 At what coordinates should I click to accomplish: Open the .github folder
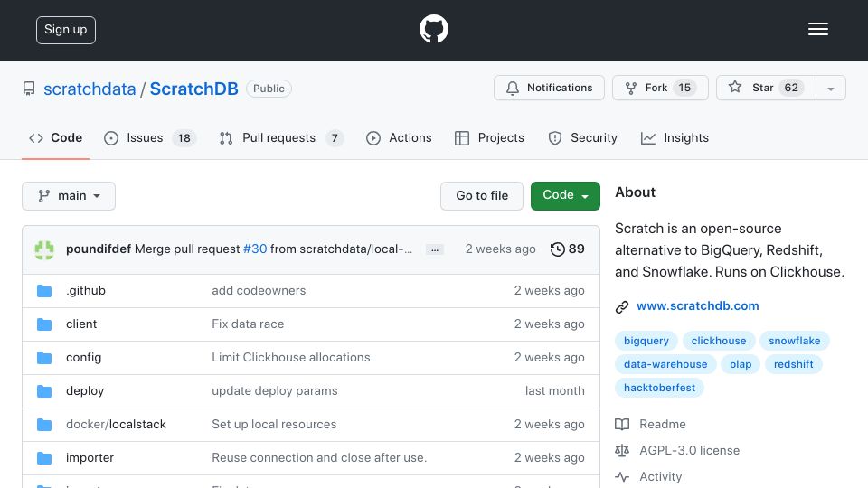coord(86,290)
